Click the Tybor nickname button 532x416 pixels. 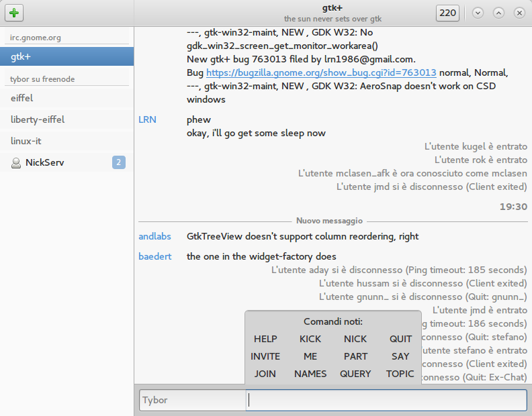[193, 400]
